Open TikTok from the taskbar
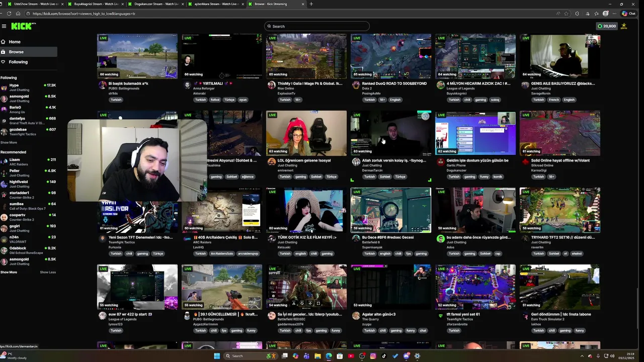The height and width of the screenshot is (362, 644). click(x=384, y=356)
